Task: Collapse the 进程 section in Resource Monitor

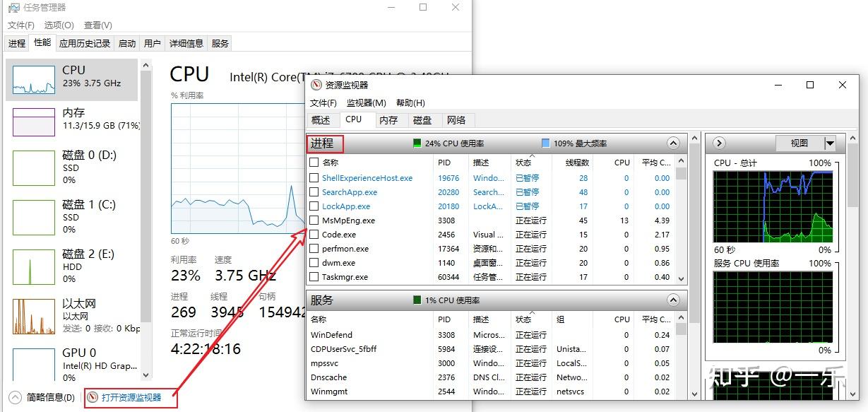Action: [x=673, y=143]
